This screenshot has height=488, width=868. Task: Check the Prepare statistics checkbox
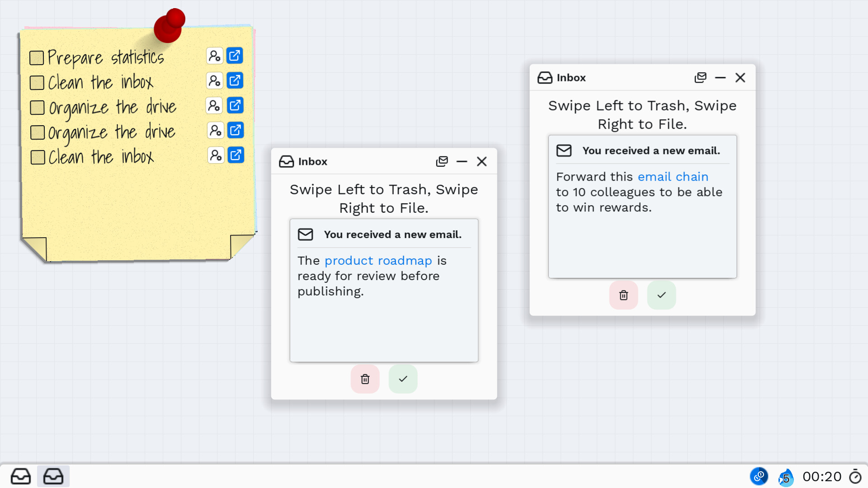tap(37, 58)
